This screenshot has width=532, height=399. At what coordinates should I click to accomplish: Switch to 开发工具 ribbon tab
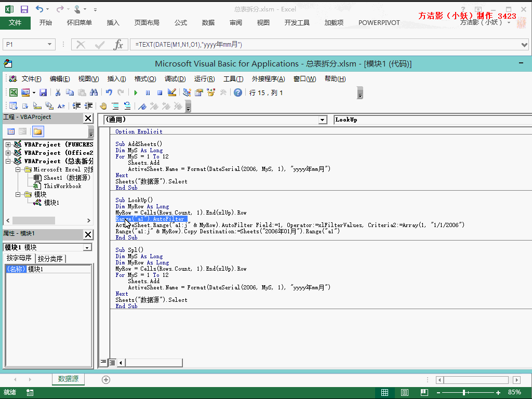[x=297, y=23]
